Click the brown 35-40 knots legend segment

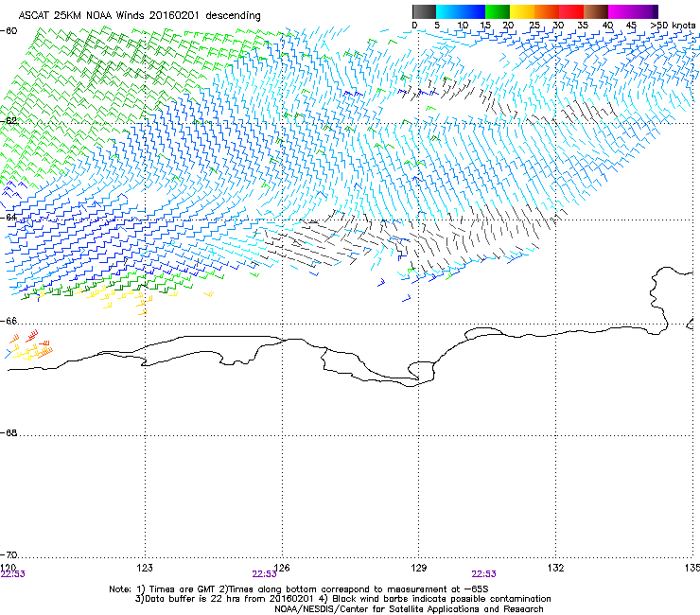(x=596, y=11)
